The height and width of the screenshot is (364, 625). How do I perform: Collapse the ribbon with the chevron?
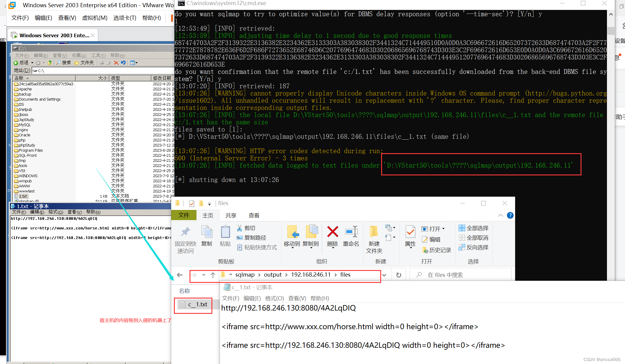point(500,215)
